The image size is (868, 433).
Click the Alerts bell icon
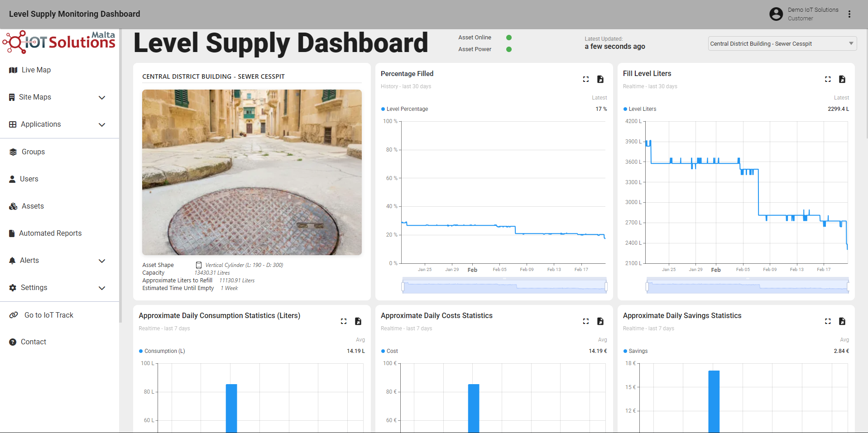click(x=12, y=261)
